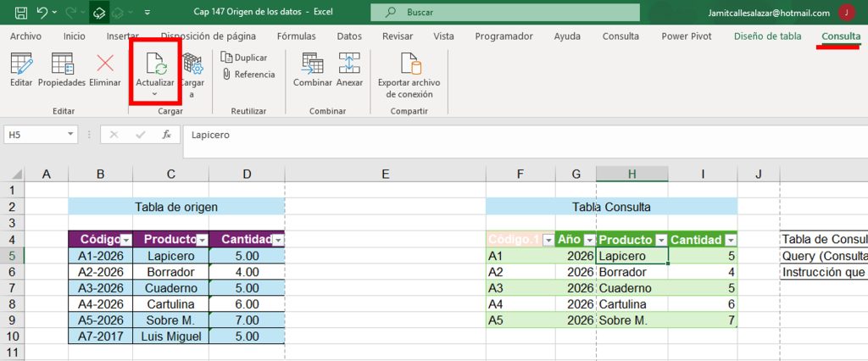Select cell containing Luis Miguel
Screen dimensions: 868x361
click(170, 336)
